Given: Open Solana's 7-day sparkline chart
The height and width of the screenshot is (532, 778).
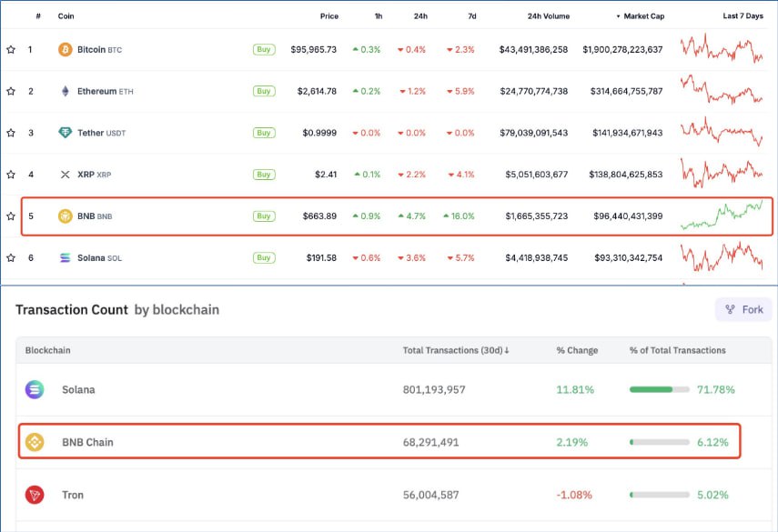Looking at the screenshot, I should [x=722, y=256].
